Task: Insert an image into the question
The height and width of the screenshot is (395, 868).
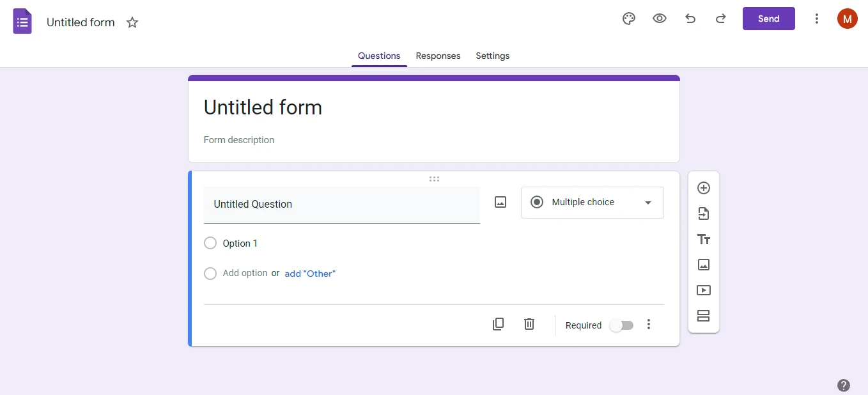Action: [x=500, y=202]
